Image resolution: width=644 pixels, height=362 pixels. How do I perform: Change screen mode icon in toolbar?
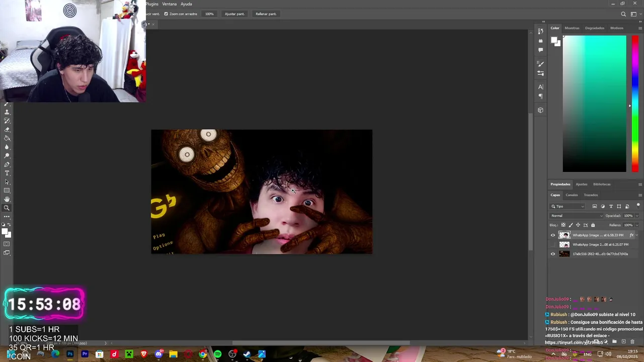tap(7, 252)
